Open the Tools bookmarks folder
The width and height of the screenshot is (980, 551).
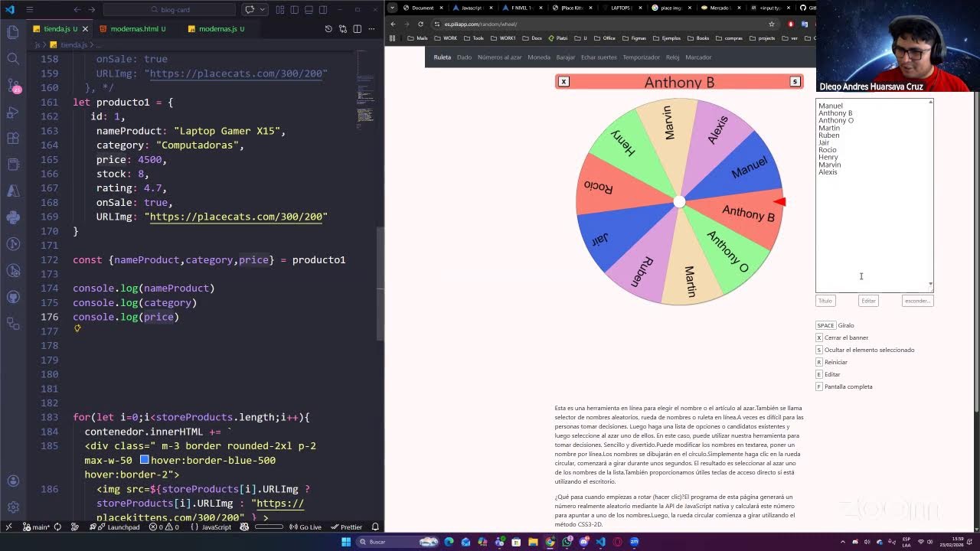coord(474,38)
